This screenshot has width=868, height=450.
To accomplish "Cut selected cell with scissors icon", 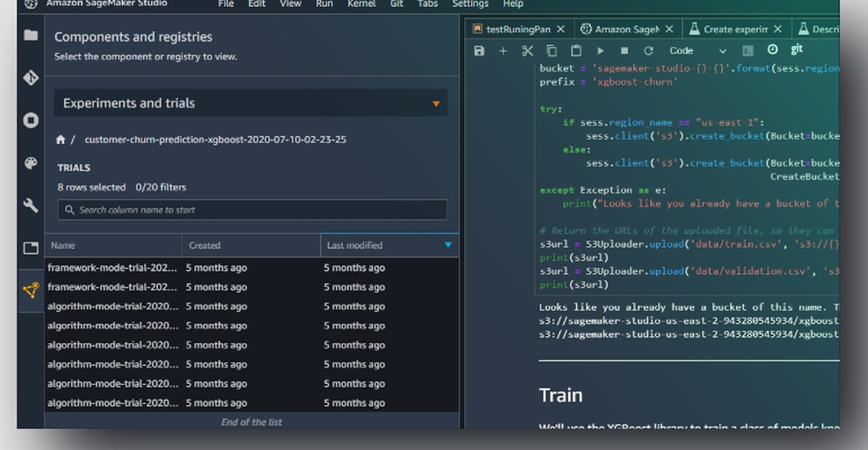I will coord(527,51).
